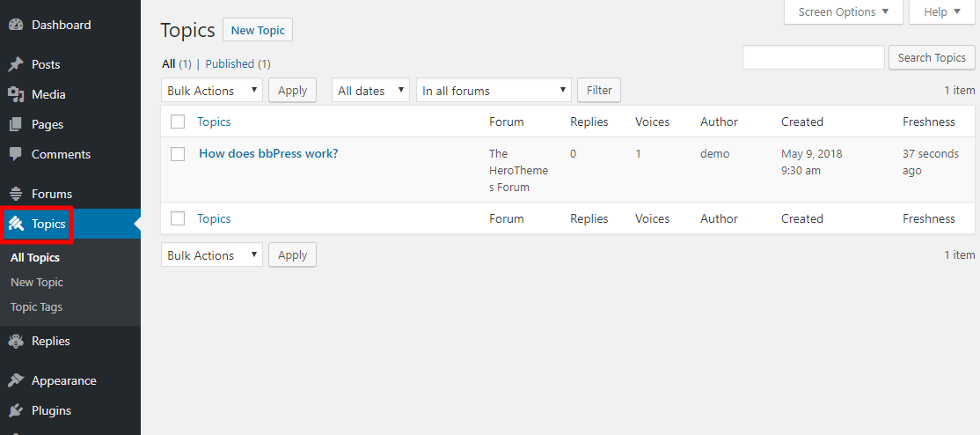This screenshot has width=980, height=435.
Task: Click the Comments speech bubble icon
Action: (x=15, y=154)
